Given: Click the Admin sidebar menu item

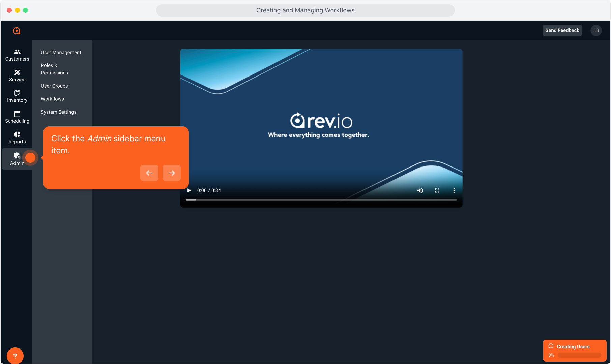Looking at the screenshot, I should (17, 159).
